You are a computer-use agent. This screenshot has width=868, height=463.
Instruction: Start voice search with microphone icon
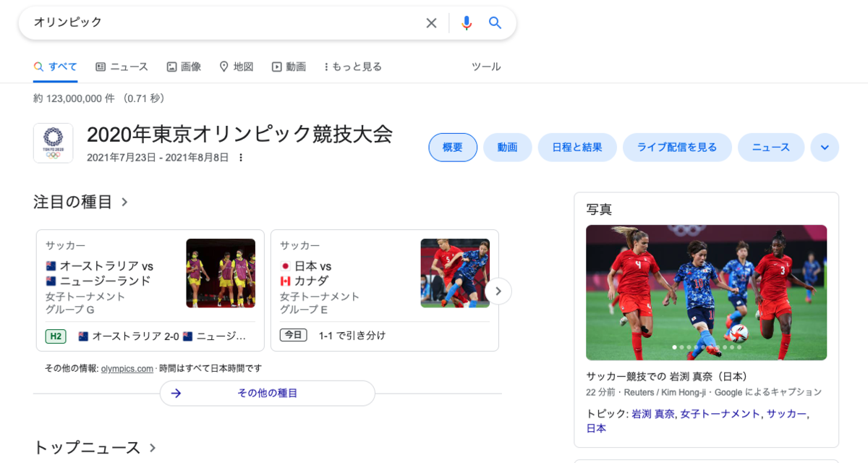click(467, 23)
